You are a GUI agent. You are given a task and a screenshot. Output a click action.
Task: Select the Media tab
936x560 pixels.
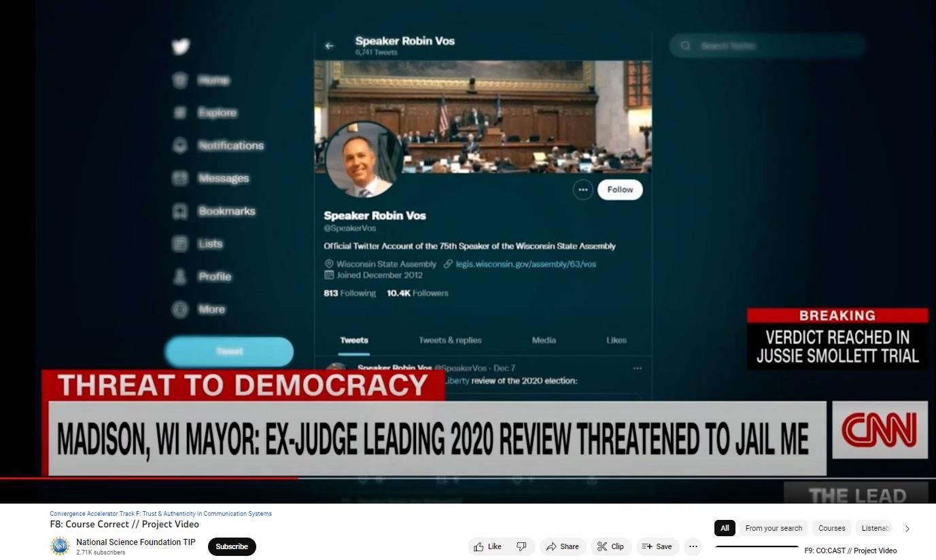click(x=544, y=340)
